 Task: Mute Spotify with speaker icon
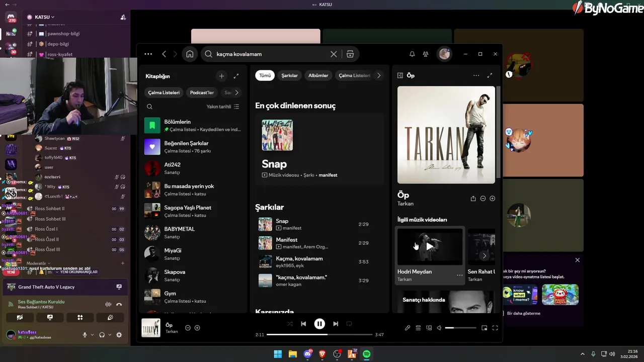coord(439,328)
